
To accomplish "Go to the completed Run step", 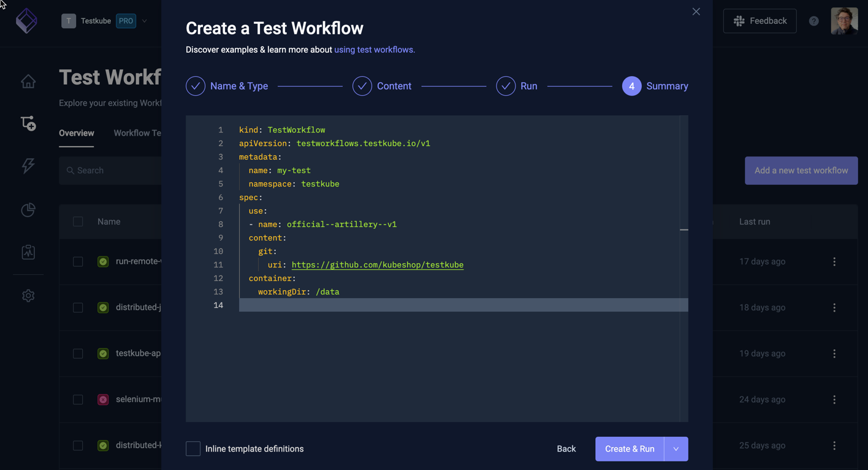I will coord(517,86).
